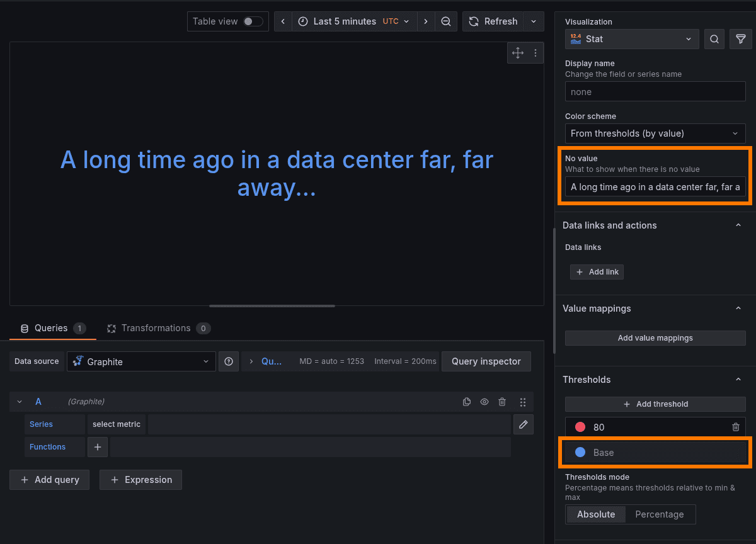Open visualization suggestions with the search icon

tap(714, 38)
